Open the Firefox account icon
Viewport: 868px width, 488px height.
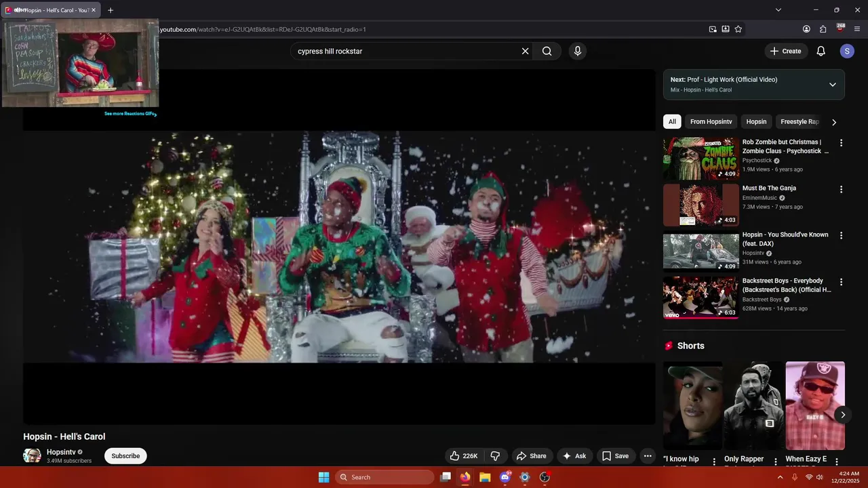(806, 29)
